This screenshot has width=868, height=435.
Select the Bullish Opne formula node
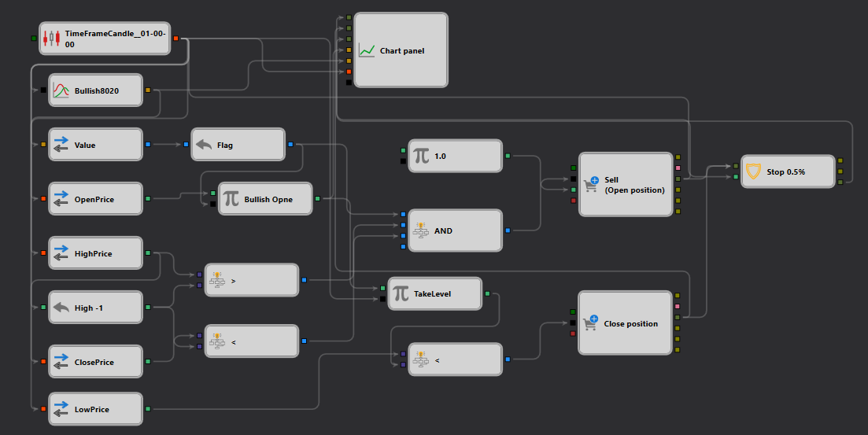(266, 199)
